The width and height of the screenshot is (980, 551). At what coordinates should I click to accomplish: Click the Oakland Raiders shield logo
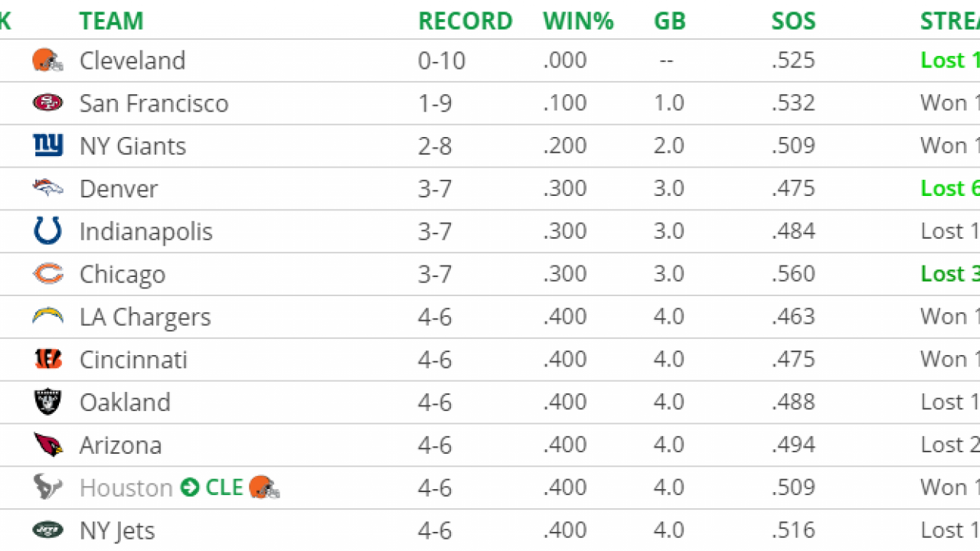tap(47, 402)
